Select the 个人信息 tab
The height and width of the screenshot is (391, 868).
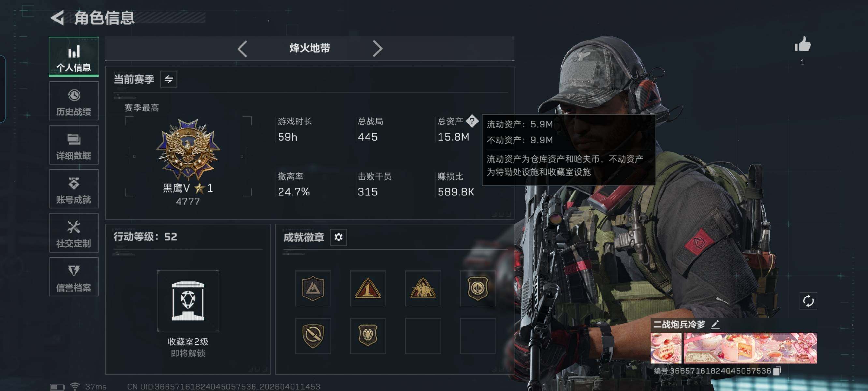pyautogui.click(x=74, y=57)
